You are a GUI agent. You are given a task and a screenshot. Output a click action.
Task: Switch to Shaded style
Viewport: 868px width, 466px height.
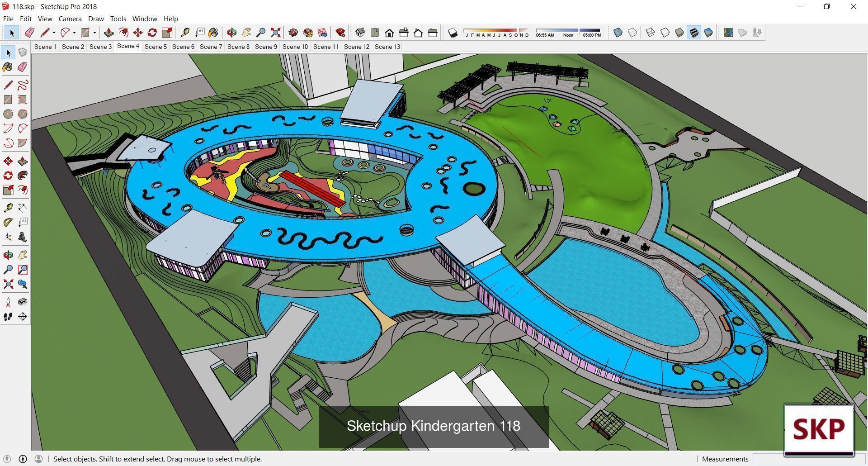pos(679,33)
